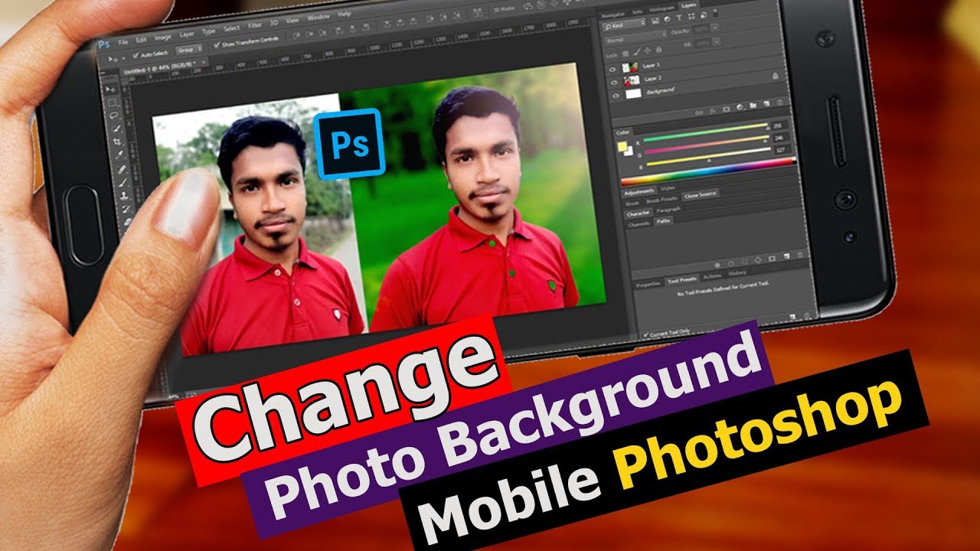Screen dimensions: 980x551
Task: Switch to the Navigator tab
Action: (612, 15)
